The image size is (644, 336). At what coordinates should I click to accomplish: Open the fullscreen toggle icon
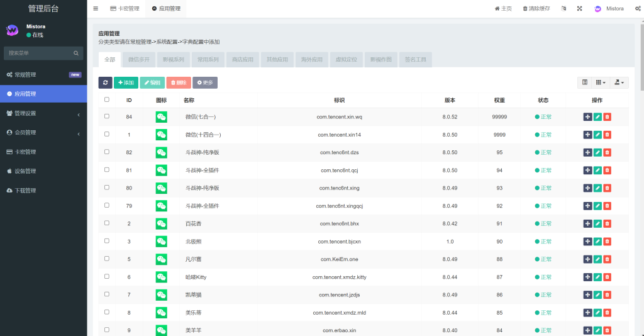point(579,8)
